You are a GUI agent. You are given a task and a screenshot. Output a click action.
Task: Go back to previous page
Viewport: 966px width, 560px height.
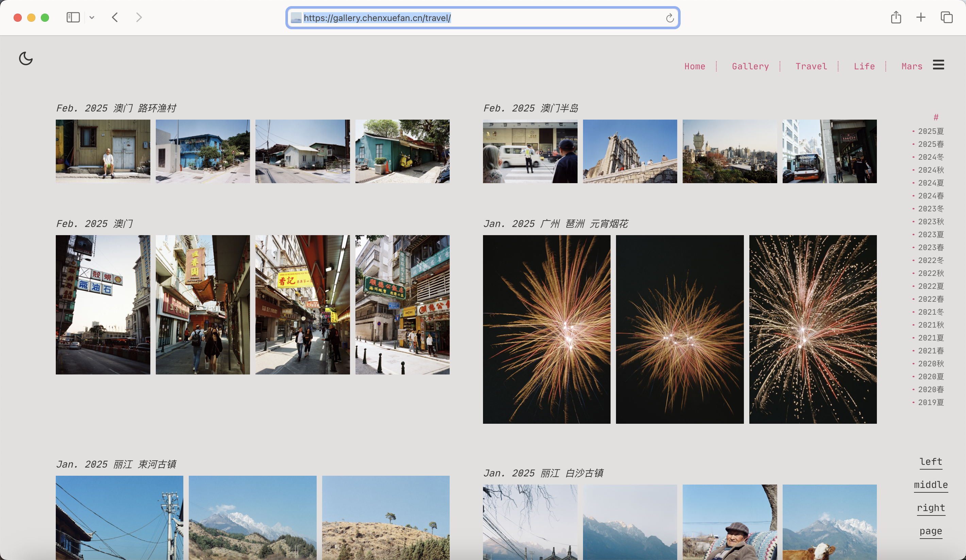click(115, 18)
